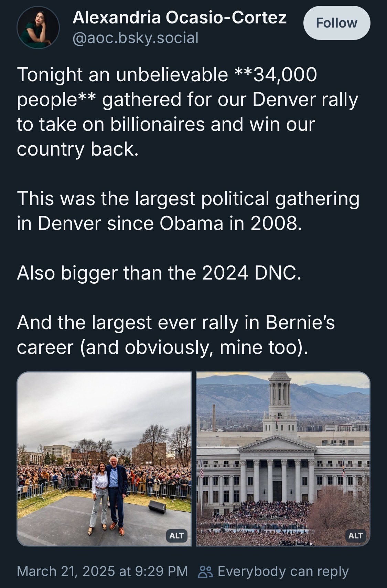Viewport: 387px width, 588px height.
Task: Click the stage monitor speaker in left photo
Action: 157,507
